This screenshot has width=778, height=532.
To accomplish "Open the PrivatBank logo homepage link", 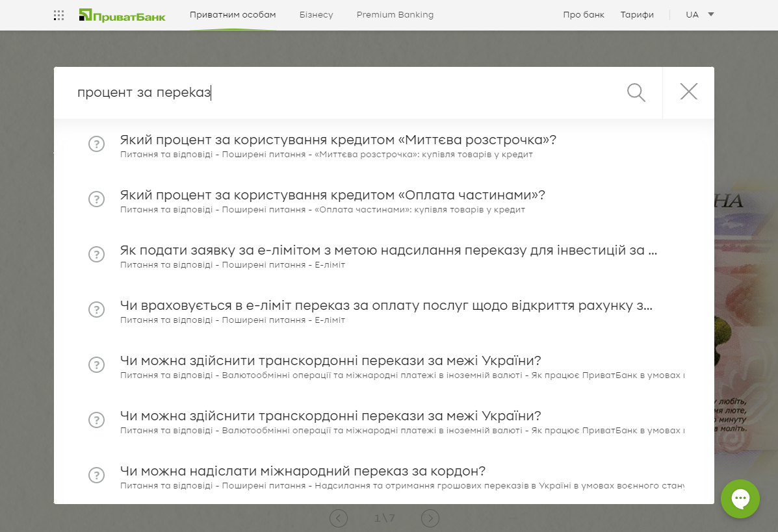I will pos(122,14).
